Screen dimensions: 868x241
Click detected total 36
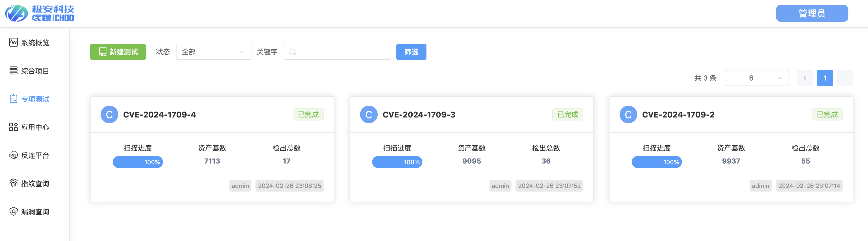coord(546,161)
